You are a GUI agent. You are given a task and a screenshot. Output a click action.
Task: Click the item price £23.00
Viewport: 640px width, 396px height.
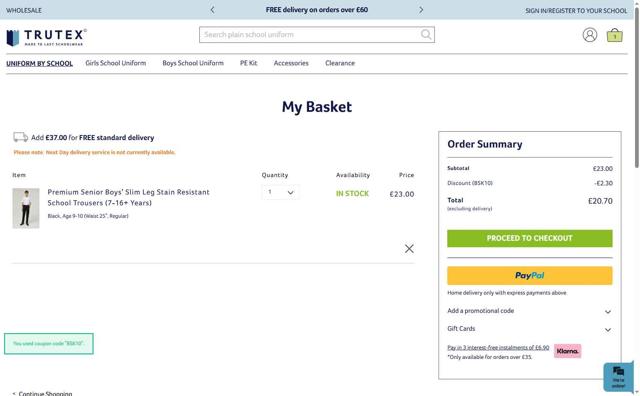pyautogui.click(x=402, y=194)
